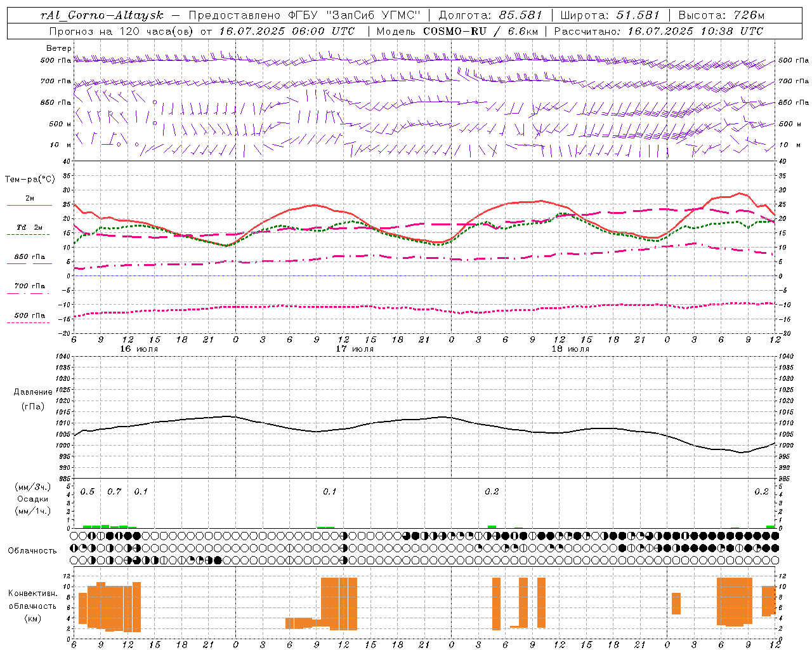This screenshot has height=650, width=812.
Task: Click the 16 июля date label
Action: [139, 349]
